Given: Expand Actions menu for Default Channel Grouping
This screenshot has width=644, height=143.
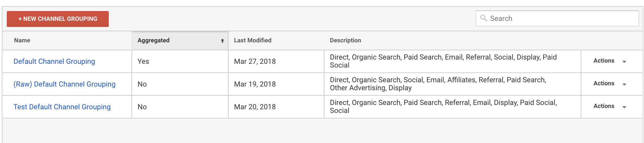Looking at the screenshot, I should 610,61.
